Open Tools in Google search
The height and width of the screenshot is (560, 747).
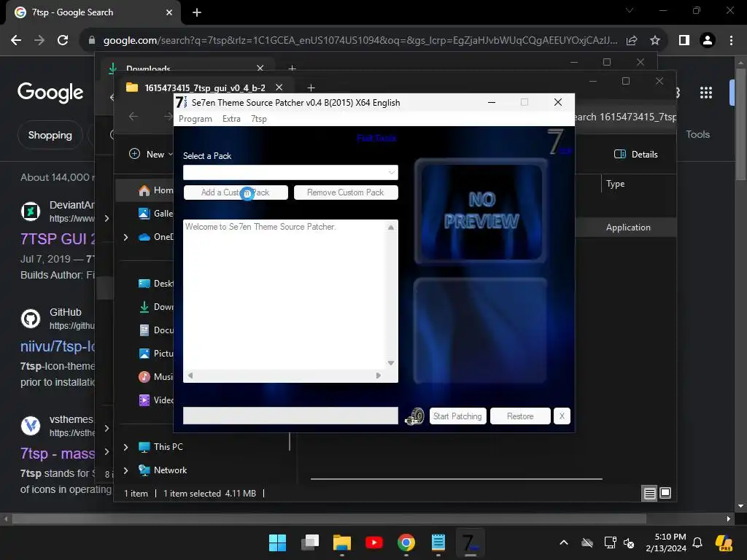tap(697, 134)
